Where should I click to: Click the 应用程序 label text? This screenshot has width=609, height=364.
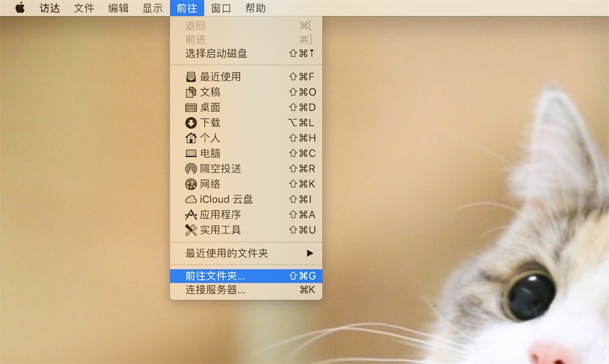pyautogui.click(x=220, y=214)
